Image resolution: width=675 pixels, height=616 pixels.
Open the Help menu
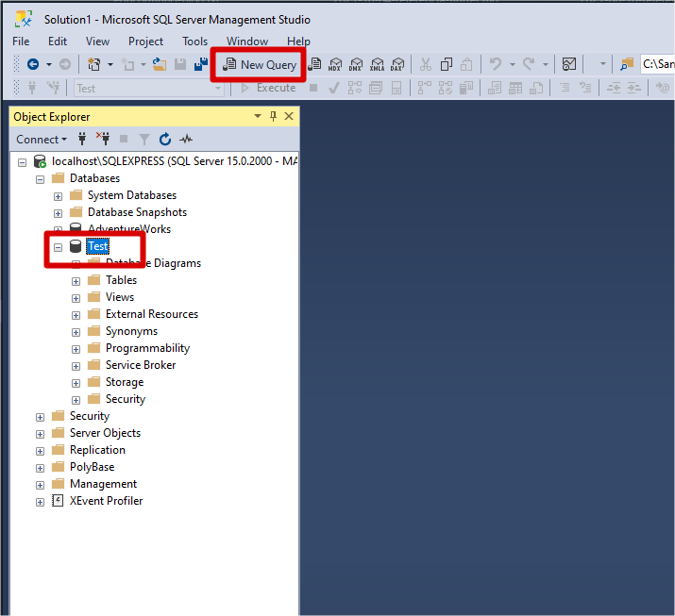(298, 42)
